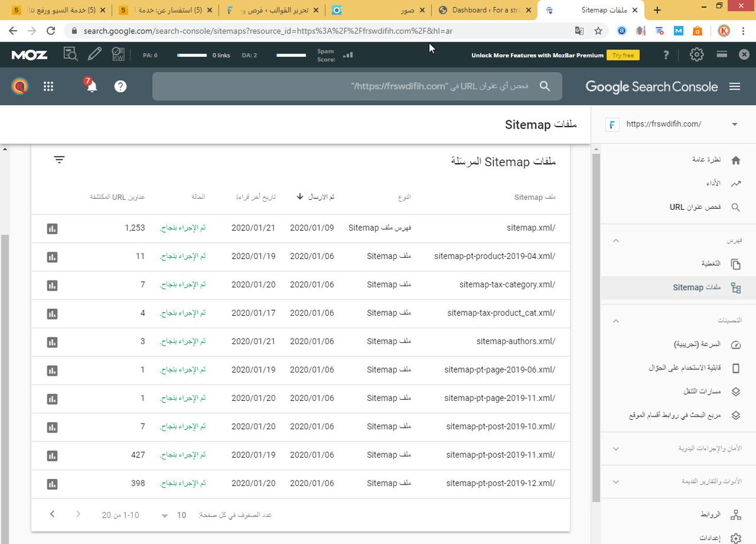Open the table filter icon
This screenshot has height=544, width=756.
(59, 160)
